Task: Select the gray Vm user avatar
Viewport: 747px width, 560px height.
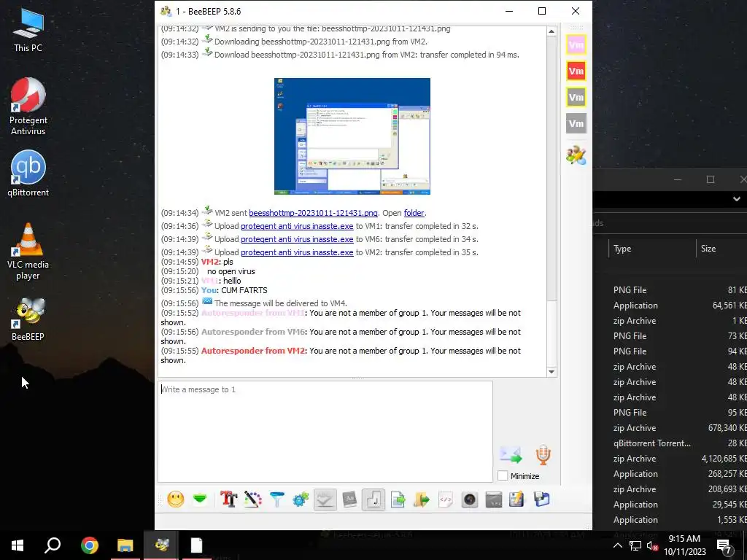Action: pos(576,124)
